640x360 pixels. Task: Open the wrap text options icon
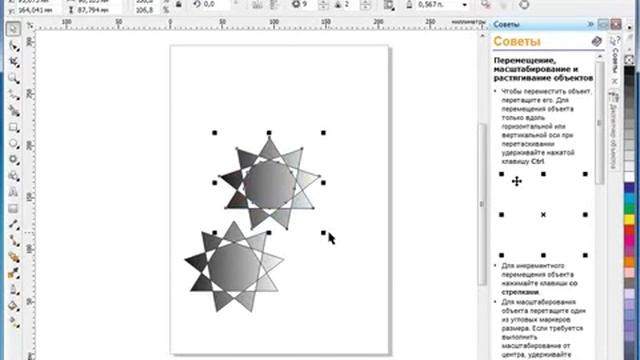(x=389, y=4)
